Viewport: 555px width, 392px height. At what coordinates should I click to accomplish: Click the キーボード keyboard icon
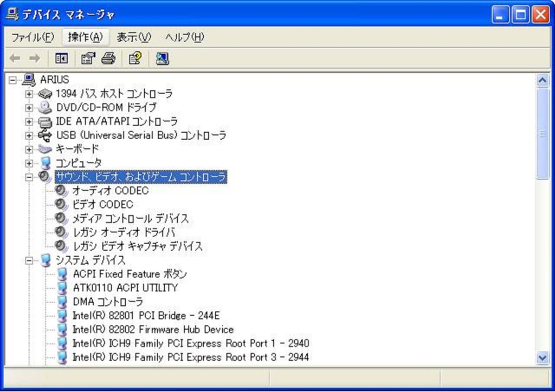[45, 149]
